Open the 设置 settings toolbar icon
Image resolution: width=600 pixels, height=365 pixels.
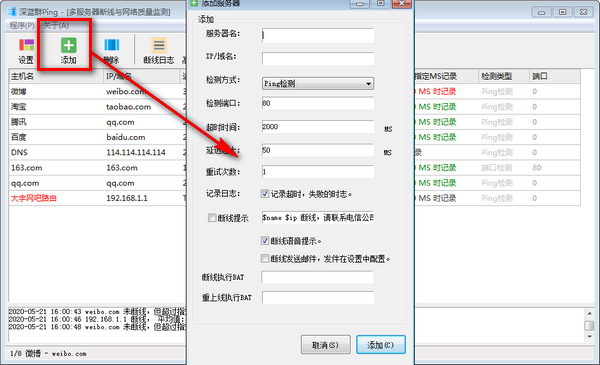pos(26,51)
